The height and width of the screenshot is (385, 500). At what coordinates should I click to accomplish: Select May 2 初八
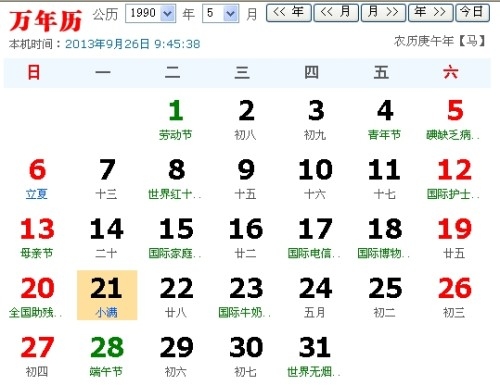point(246,119)
